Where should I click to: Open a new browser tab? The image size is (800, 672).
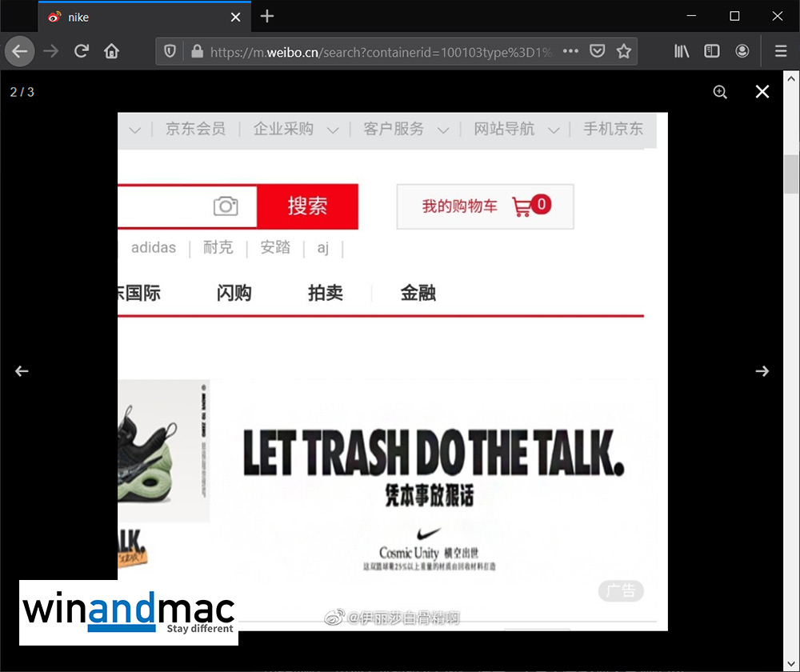[267, 16]
